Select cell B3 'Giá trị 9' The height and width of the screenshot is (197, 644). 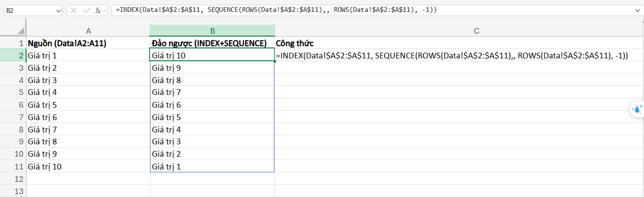212,68
